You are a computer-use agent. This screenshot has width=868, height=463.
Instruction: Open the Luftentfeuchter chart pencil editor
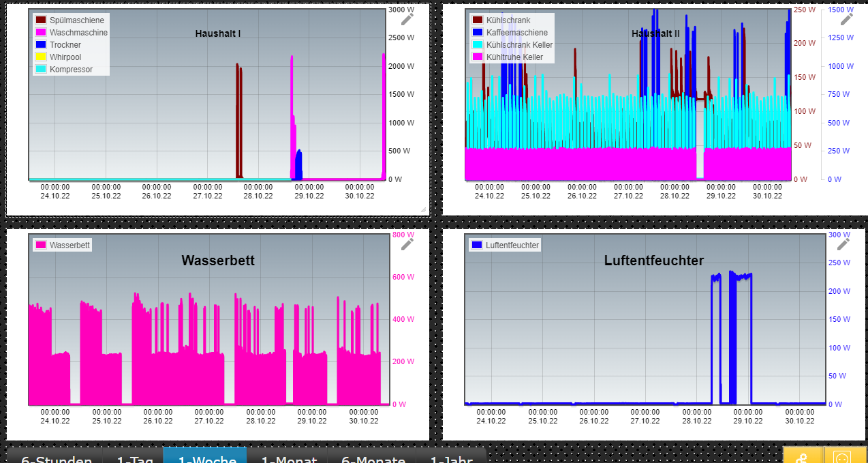(x=843, y=243)
